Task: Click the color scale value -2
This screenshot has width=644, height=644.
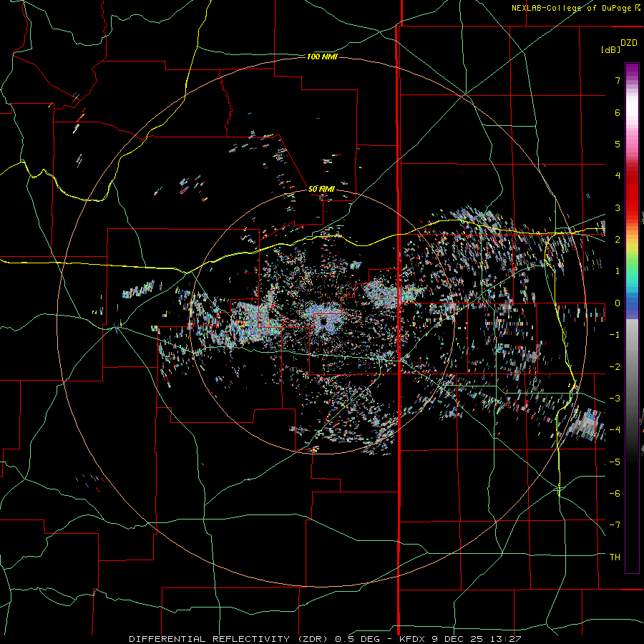Action: [x=615, y=367]
